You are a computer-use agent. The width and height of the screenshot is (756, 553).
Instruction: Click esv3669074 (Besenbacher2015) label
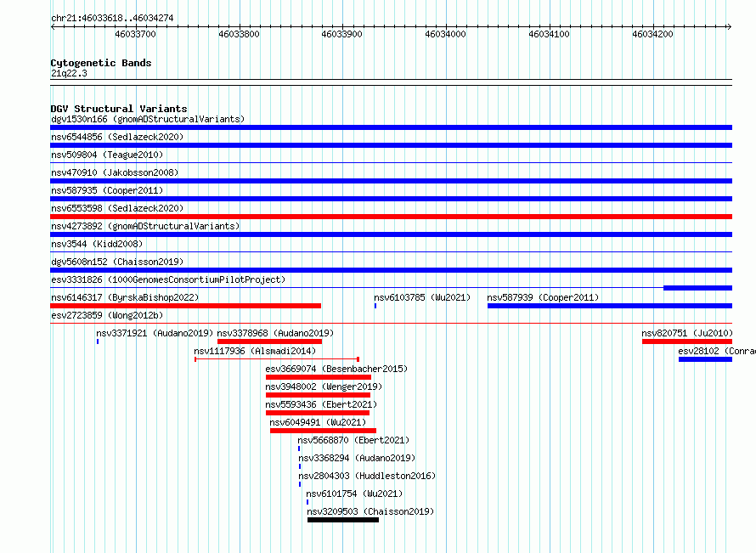point(336,369)
